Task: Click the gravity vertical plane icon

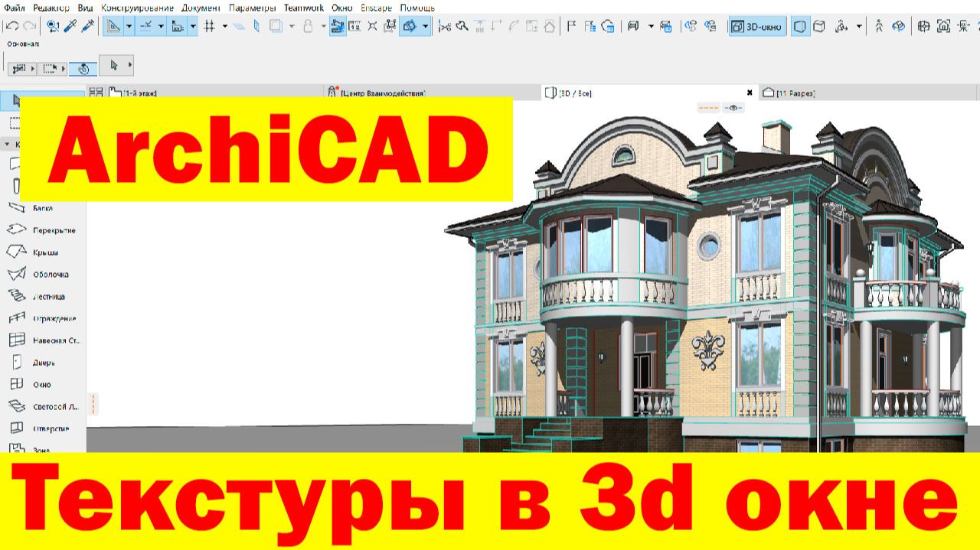Action: coord(256,26)
